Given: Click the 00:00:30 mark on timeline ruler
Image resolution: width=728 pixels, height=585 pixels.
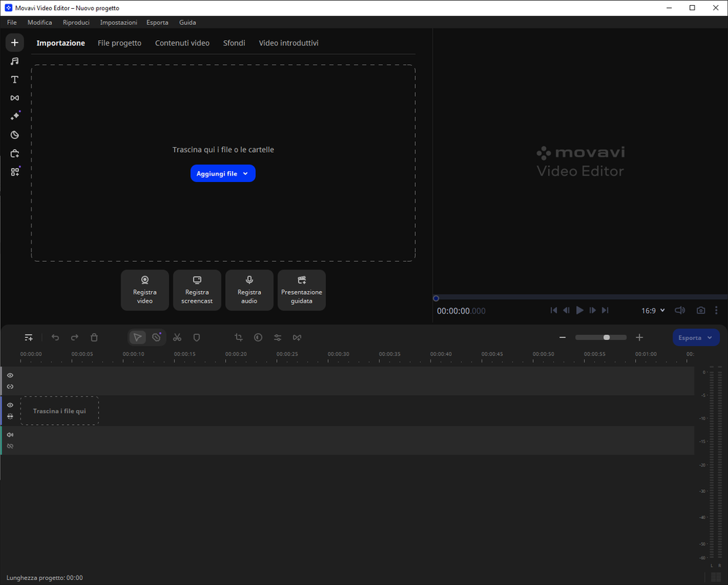Looking at the screenshot, I should click(x=338, y=354).
